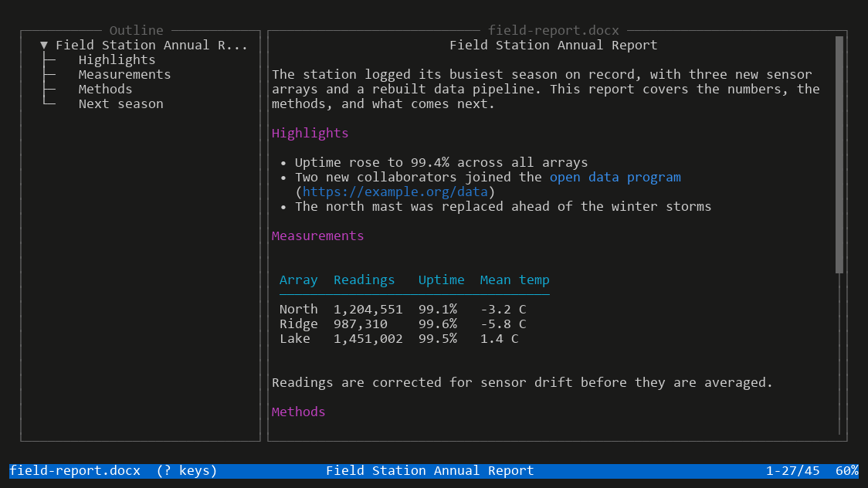
Task: Click the Measurements section heading
Action: click(317, 236)
